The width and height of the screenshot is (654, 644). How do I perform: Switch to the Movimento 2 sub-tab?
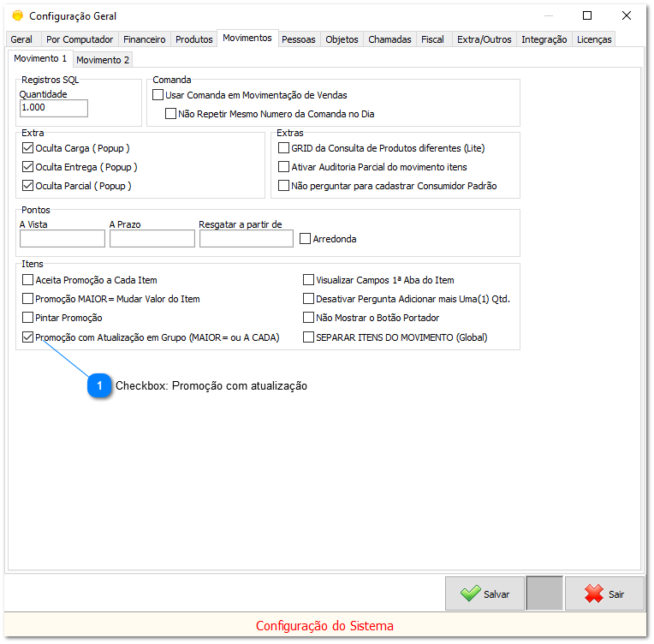point(103,60)
